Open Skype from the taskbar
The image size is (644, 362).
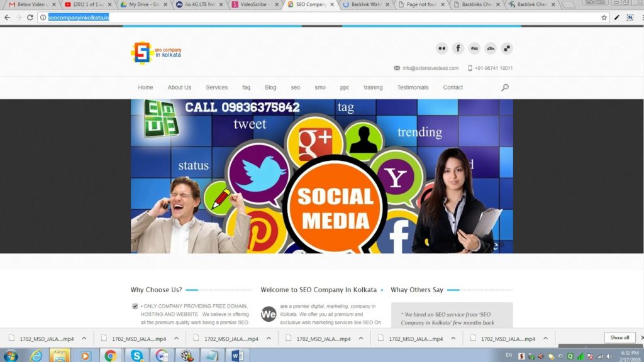(x=136, y=356)
